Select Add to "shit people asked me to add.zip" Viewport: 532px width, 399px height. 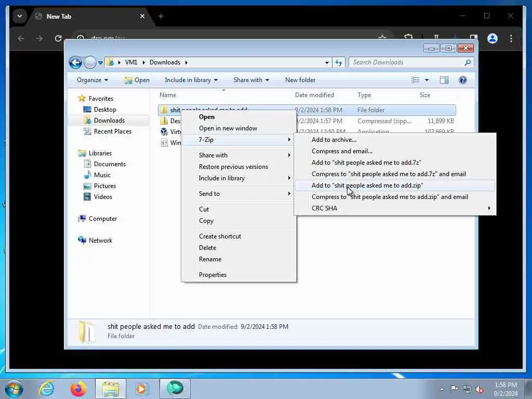pyautogui.click(x=395, y=185)
